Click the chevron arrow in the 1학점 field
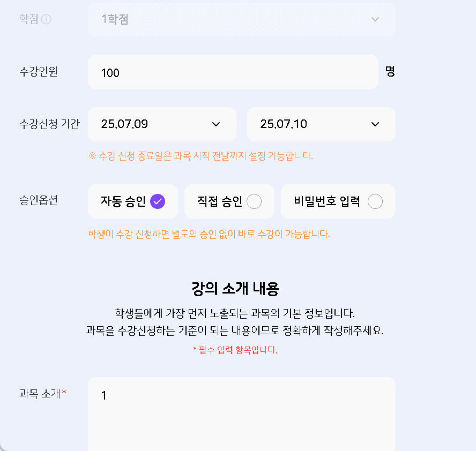Image resolution: width=476 pixels, height=451 pixels. pos(375,19)
